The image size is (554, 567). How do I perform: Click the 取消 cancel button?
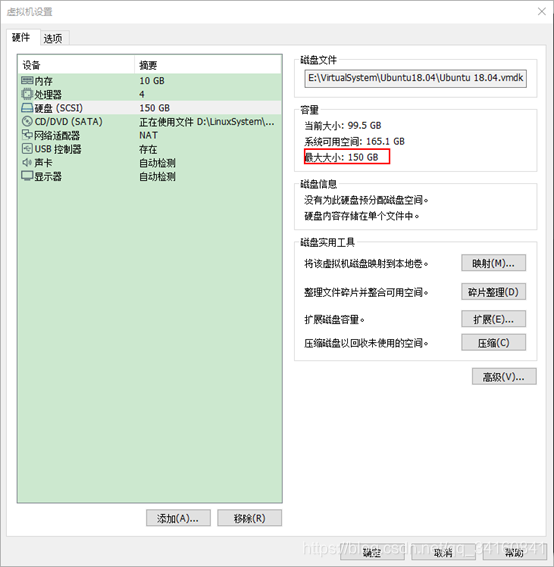click(x=443, y=552)
